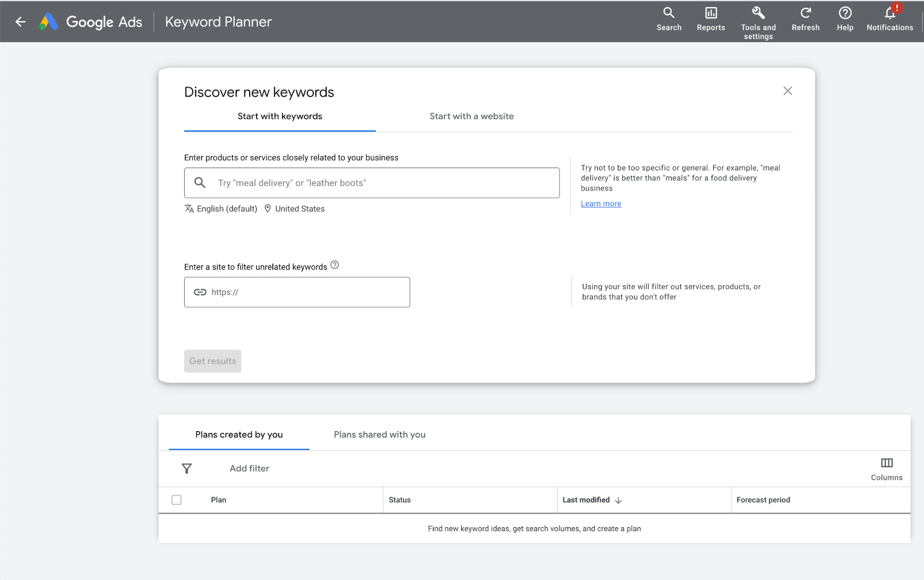Close the Discover new keywords panel
The width and height of the screenshot is (924, 580).
point(787,91)
